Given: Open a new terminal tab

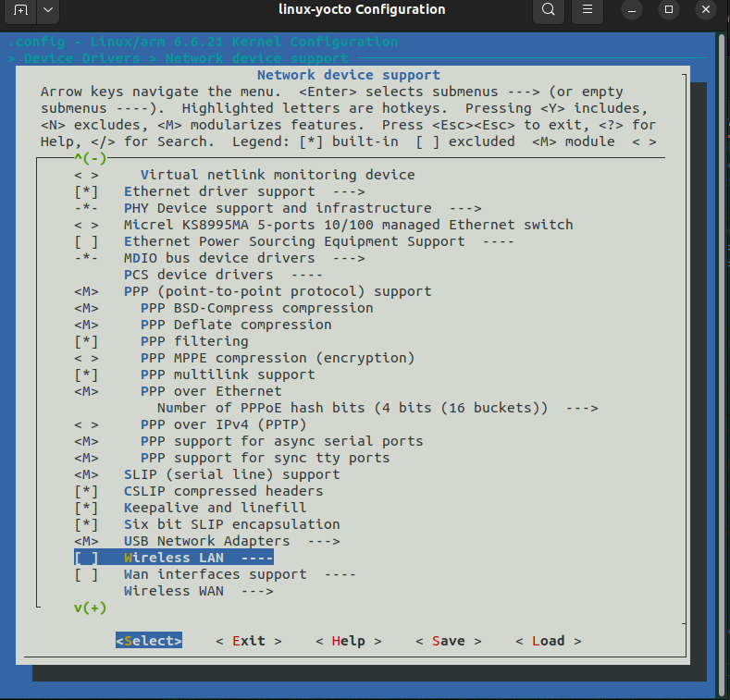Looking at the screenshot, I should point(20,10).
